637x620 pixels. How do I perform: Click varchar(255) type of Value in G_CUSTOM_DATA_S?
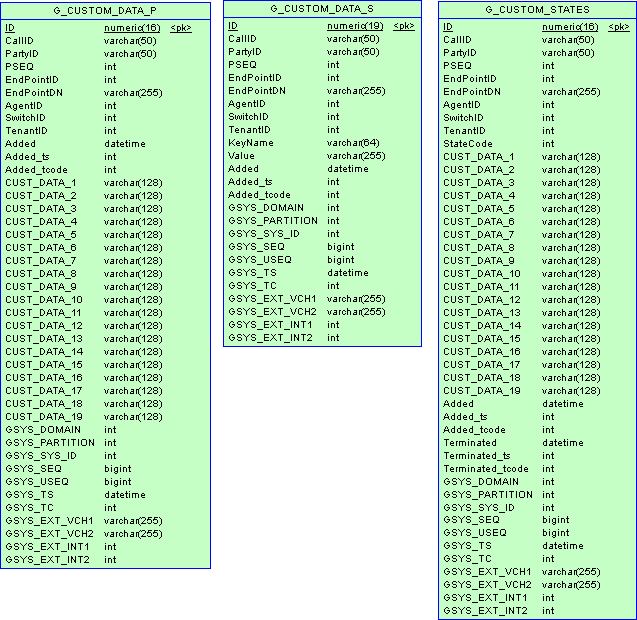coord(356,156)
